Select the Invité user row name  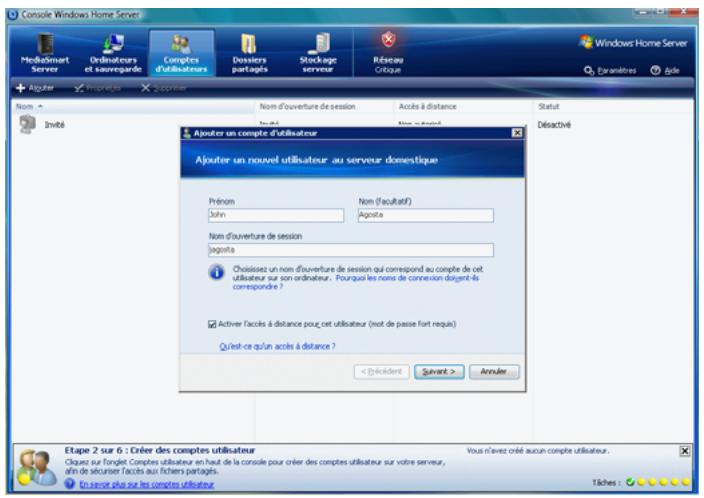[x=54, y=125]
